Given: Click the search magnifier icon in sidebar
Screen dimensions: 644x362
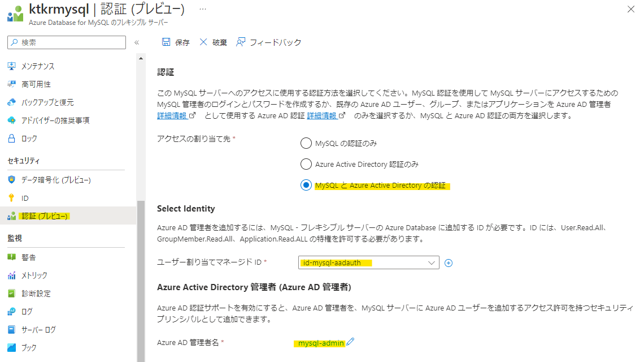Looking at the screenshot, I should (x=14, y=42).
